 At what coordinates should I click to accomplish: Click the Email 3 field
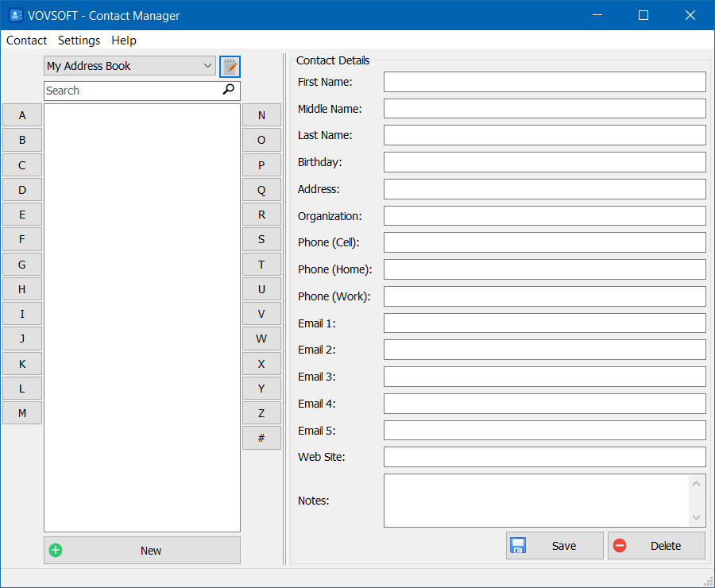(544, 377)
